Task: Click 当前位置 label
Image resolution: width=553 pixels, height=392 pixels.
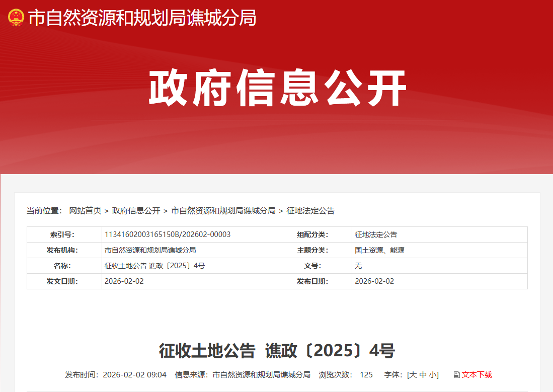Action: tap(44, 211)
